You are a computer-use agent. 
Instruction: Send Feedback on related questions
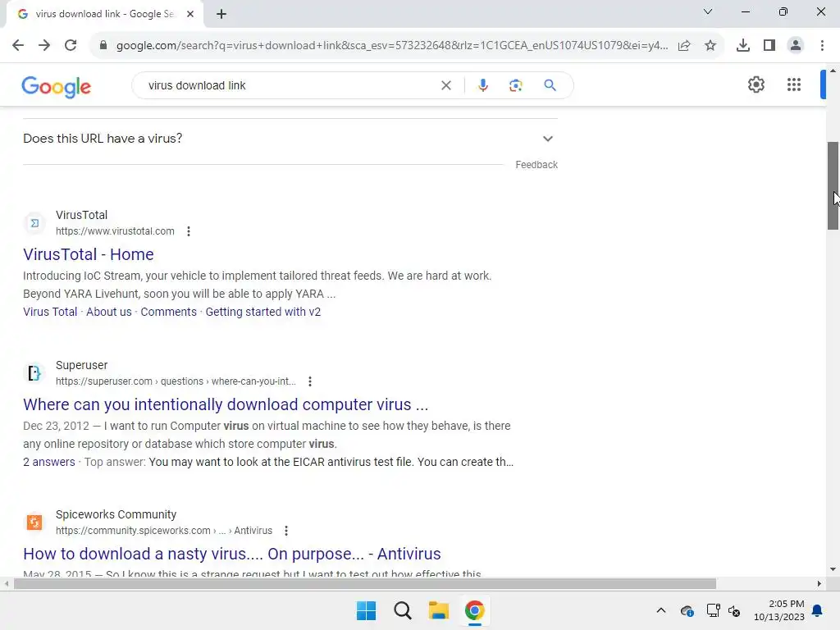536,165
